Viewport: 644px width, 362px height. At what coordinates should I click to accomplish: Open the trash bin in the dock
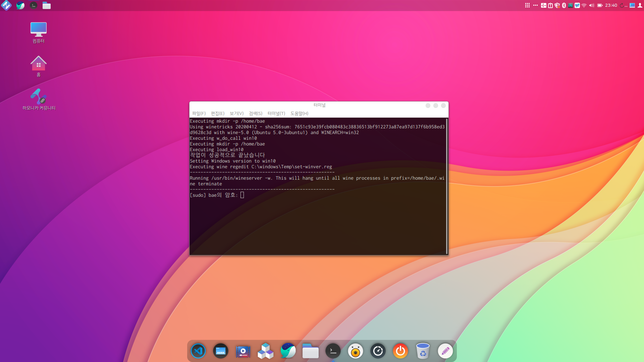(x=423, y=351)
